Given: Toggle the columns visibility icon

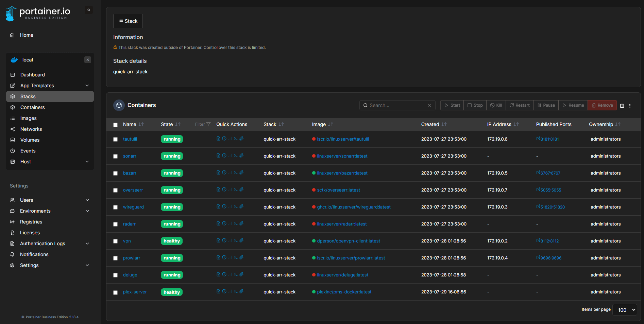Looking at the screenshot, I should [x=622, y=106].
